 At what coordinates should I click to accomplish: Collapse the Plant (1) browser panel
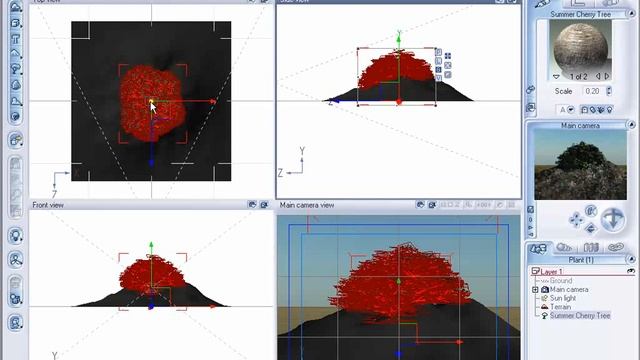point(631,260)
